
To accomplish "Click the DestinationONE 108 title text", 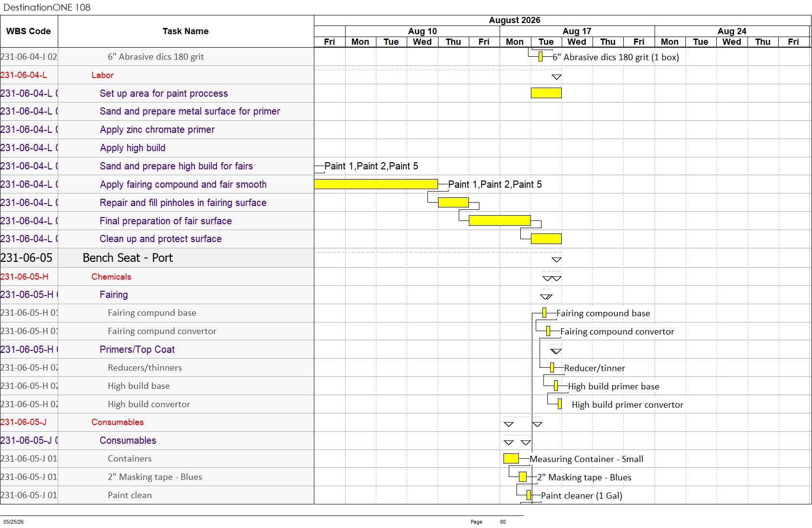I will point(47,7).
